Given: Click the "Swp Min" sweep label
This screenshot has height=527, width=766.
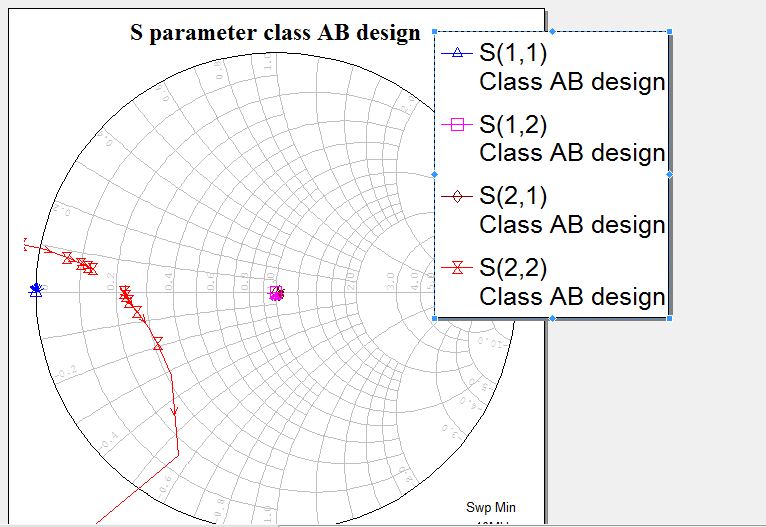Looking at the screenshot, I should 490,508.
